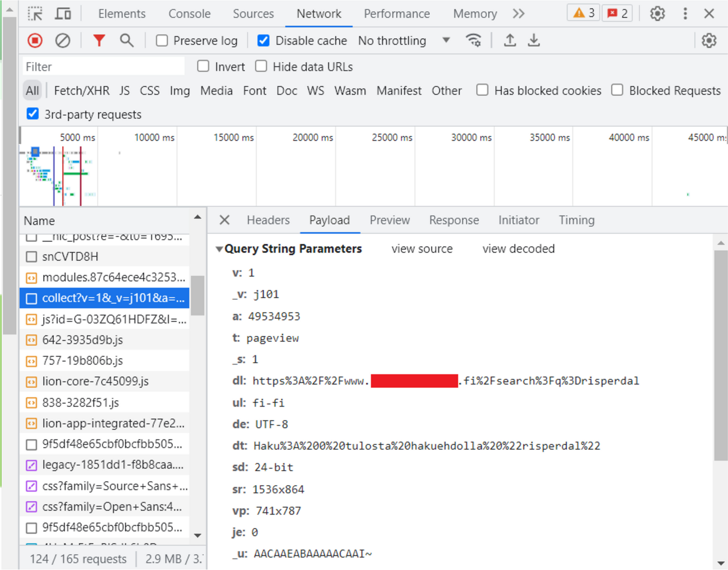This screenshot has width=728, height=570.
Task: Click the payload pane scrollbar thumb
Action: pyautogui.click(x=720, y=356)
